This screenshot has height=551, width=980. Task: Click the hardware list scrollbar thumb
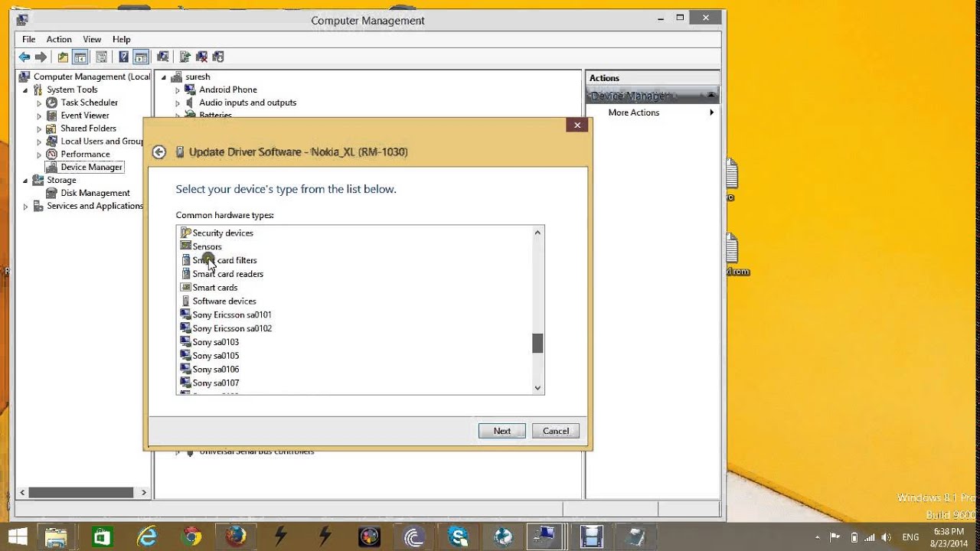537,344
